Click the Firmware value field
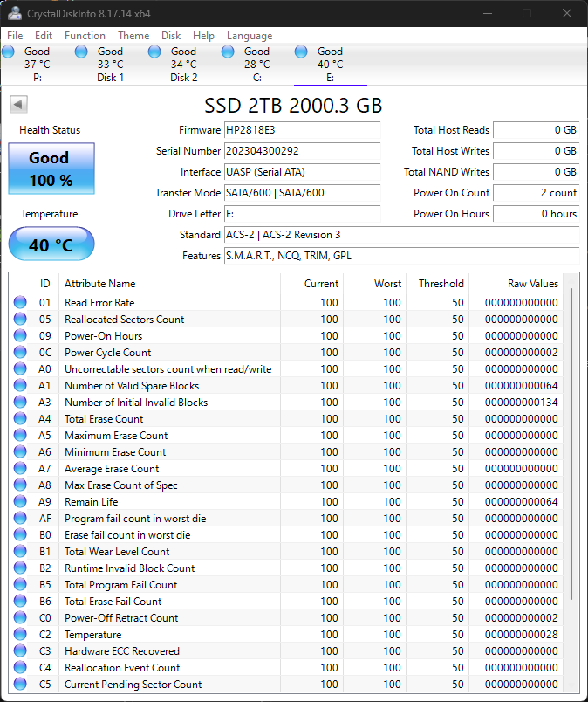Viewport: 588px width, 702px height. 302,130
